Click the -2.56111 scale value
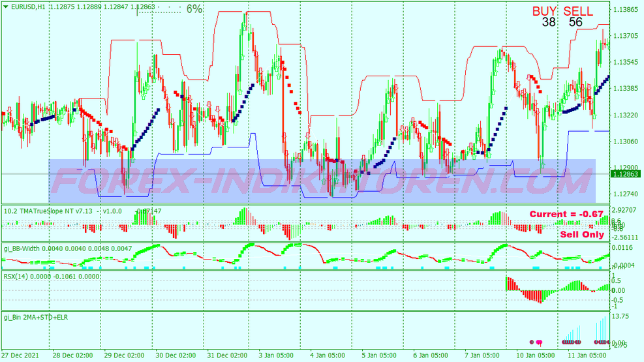This screenshot has height=362, width=644. pos(626,237)
